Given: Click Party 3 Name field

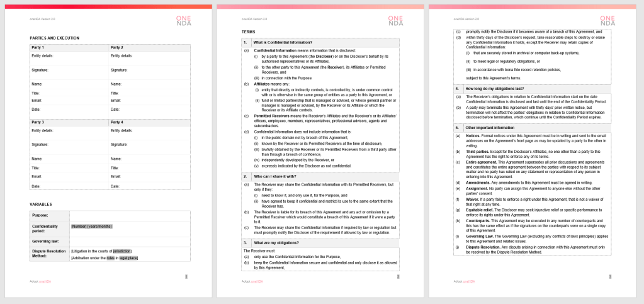Looking at the screenshot, I should click(x=69, y=159).
